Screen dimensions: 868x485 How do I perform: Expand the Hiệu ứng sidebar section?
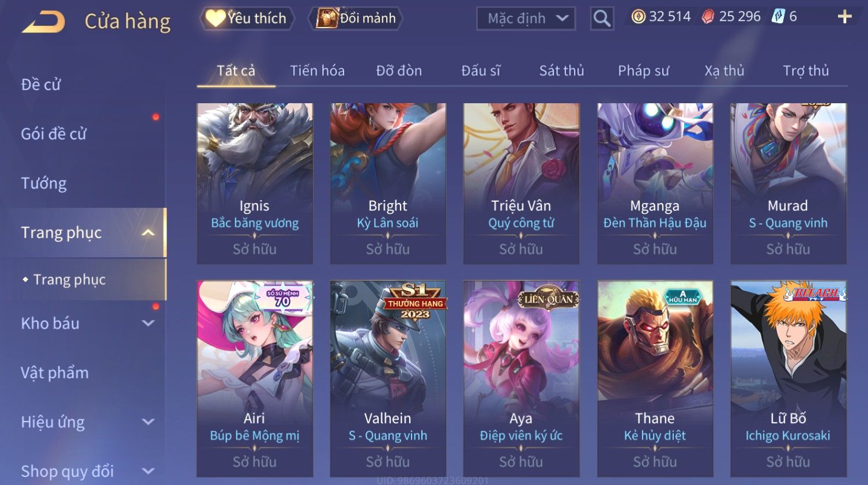tap(148, 422)
